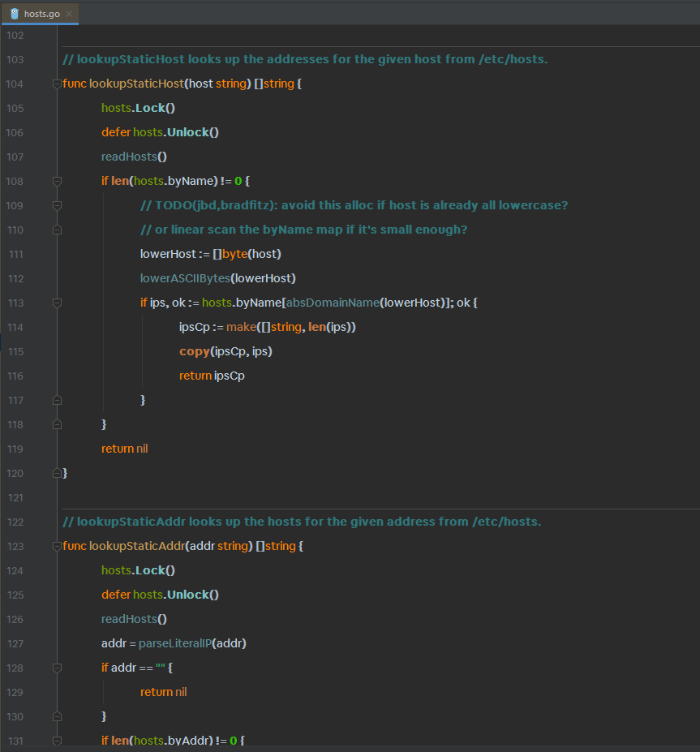The height and width of the screenshot is (752, 700).
Task: Click the comment fold end marker on line 110
Action: [57, 230]
